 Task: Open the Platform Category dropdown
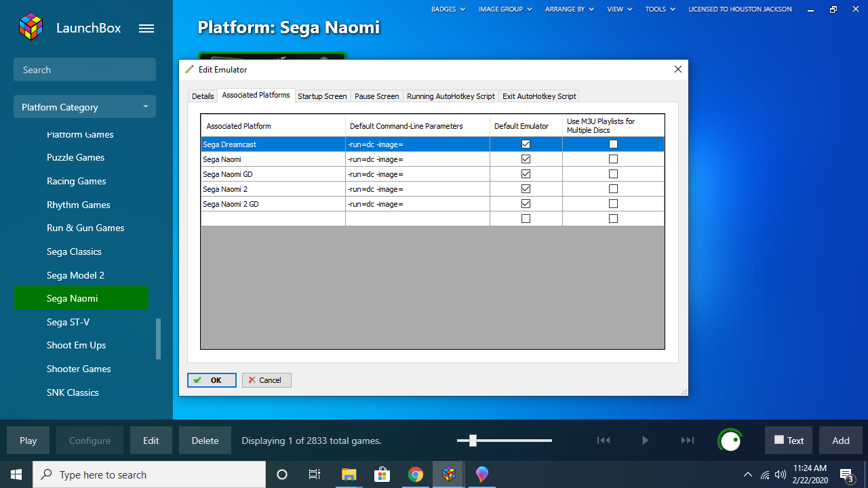(x=85, y=107)
